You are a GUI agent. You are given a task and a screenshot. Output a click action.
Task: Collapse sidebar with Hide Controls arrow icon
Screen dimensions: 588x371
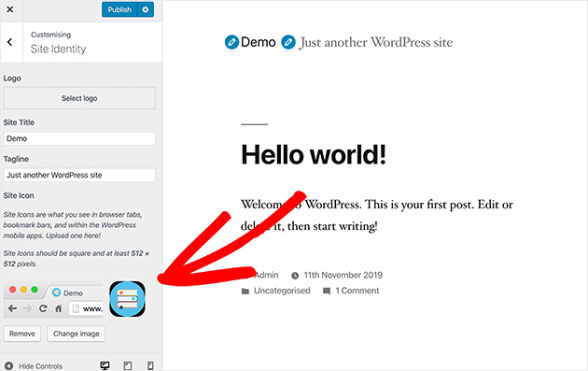coord(8,365)
